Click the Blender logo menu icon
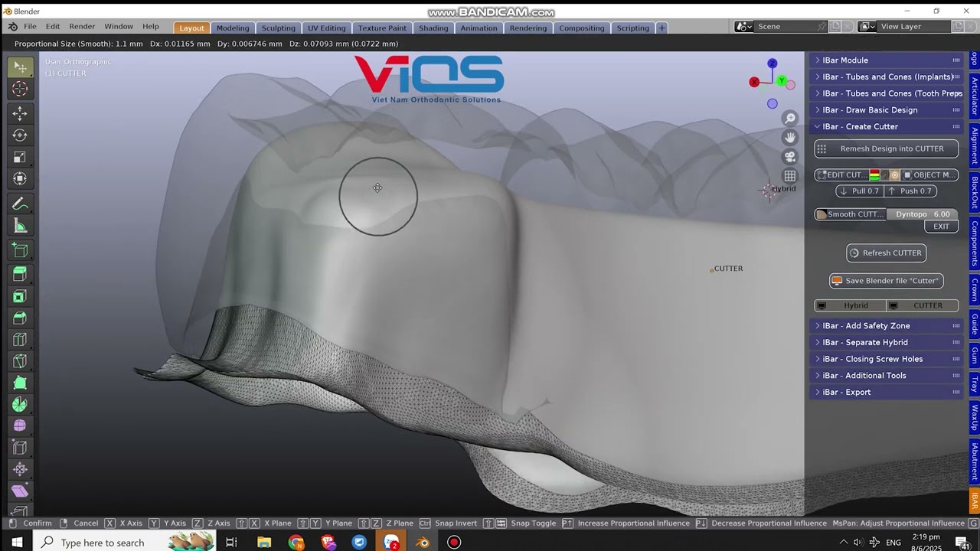Screen dimensions: 980x551 [12, 27]
